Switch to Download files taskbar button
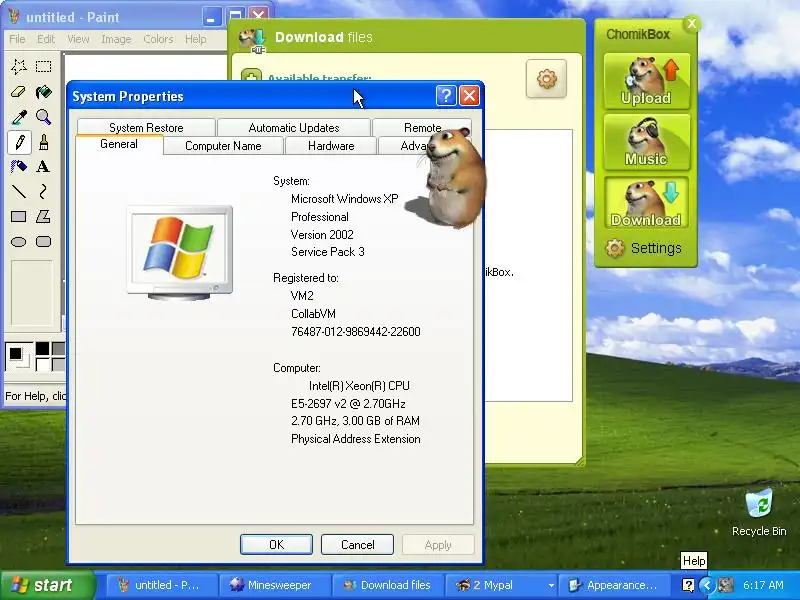 click(x=388, y=585)
